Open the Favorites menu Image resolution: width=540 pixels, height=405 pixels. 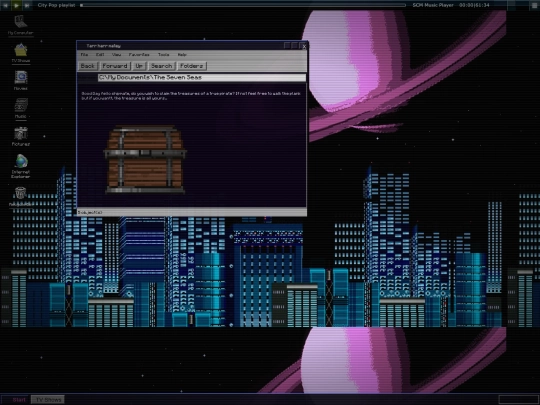tap(139, 54)
